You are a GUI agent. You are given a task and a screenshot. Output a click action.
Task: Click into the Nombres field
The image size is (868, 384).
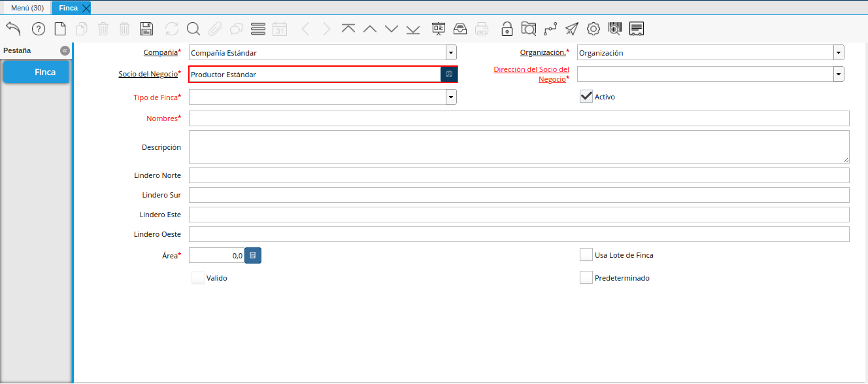pyautogui.click(x=519, y=118)
